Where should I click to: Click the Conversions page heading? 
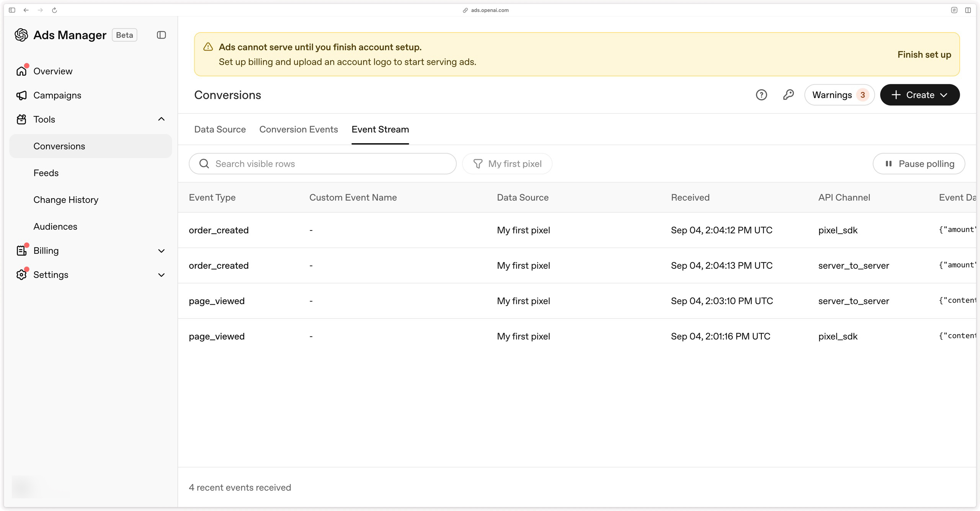pos(227,95)
